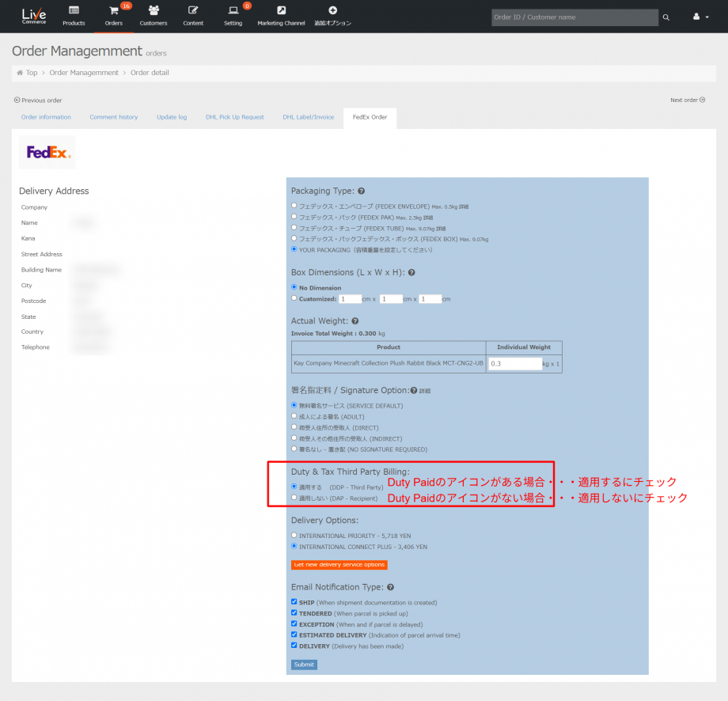Image resolution: width=728 pixels, height=701 pixels.
Task: Select YOUR PACKAGING radio
Action: click(294, 249)
